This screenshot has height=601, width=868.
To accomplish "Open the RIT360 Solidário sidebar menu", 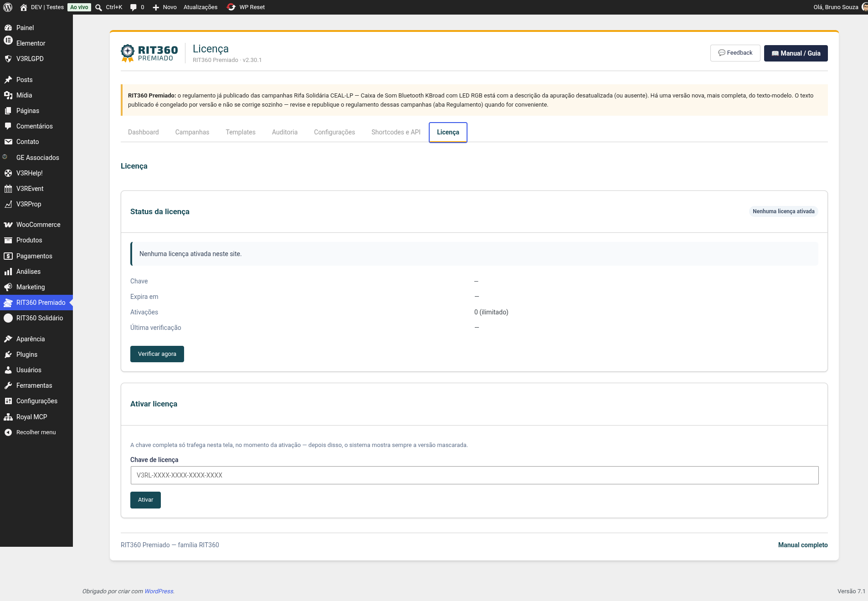I will pyautogui.click(x=36, y=318).
